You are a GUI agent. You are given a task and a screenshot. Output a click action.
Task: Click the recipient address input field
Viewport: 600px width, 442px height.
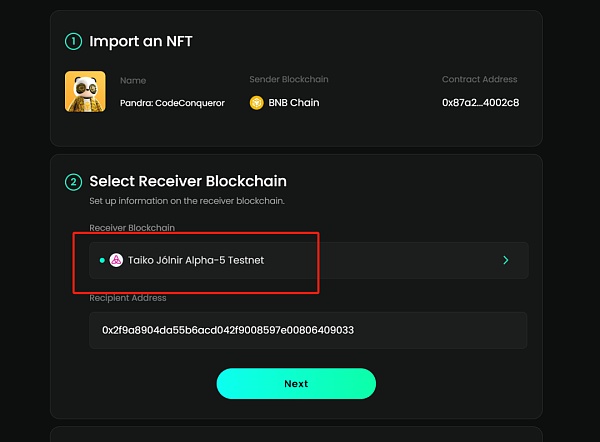(308, 330)
